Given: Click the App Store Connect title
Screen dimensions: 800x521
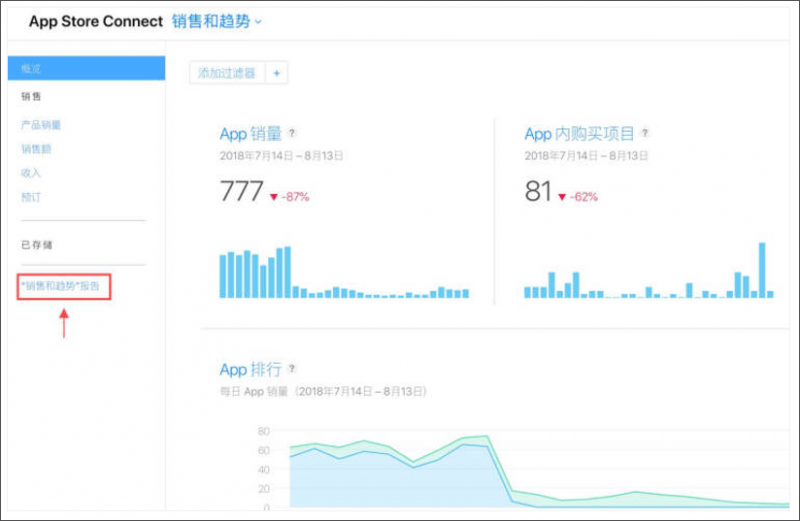Looking at the screenshot, I should click(96, 21).
